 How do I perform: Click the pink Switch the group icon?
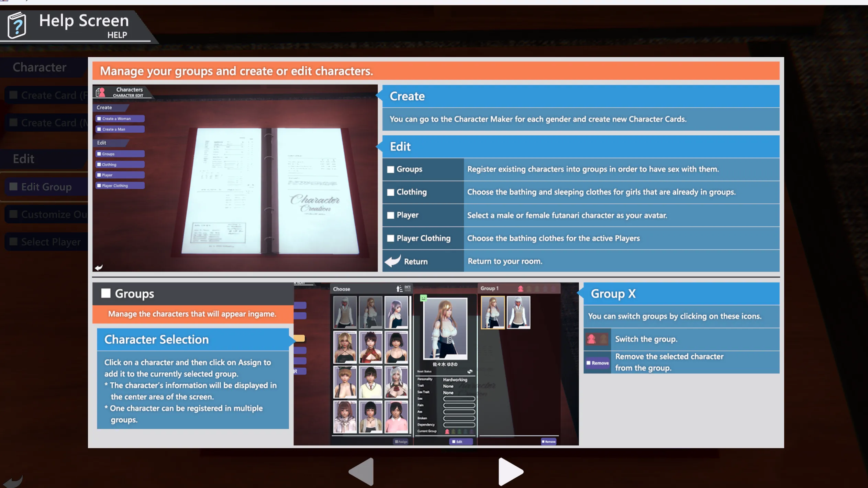tap(591, 339)
